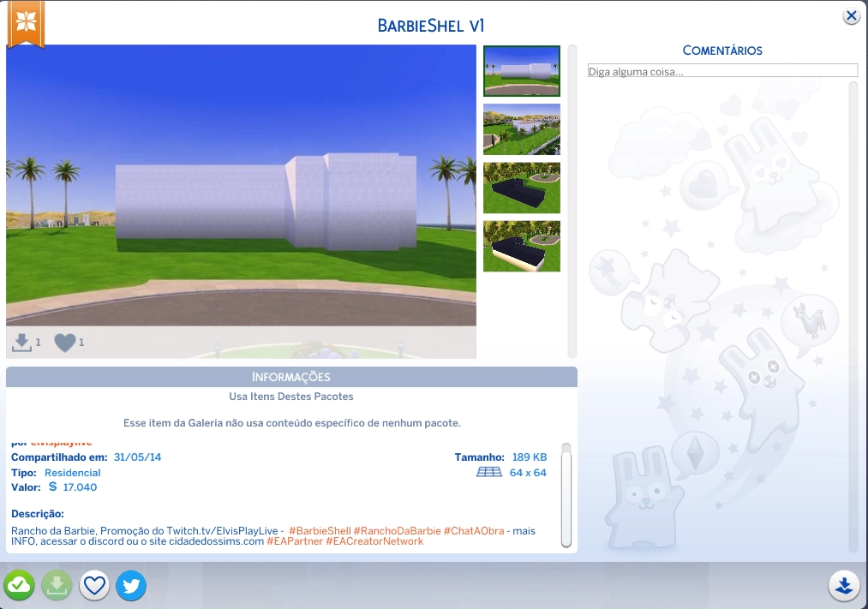Click the comment field 'Diga alguma coisa...'
The image size is (868, 609).
click(721, 71)
